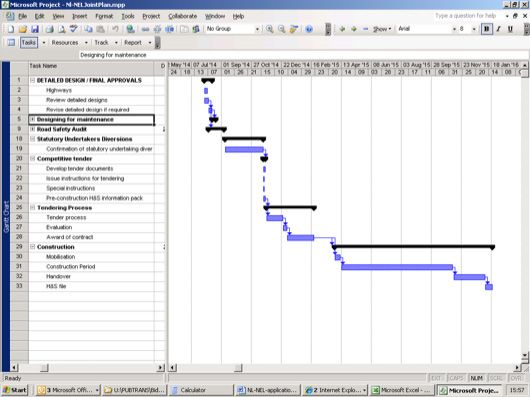Open the Collaborate menu
This screenshot has height=397, width=530.
pos(183,16)
